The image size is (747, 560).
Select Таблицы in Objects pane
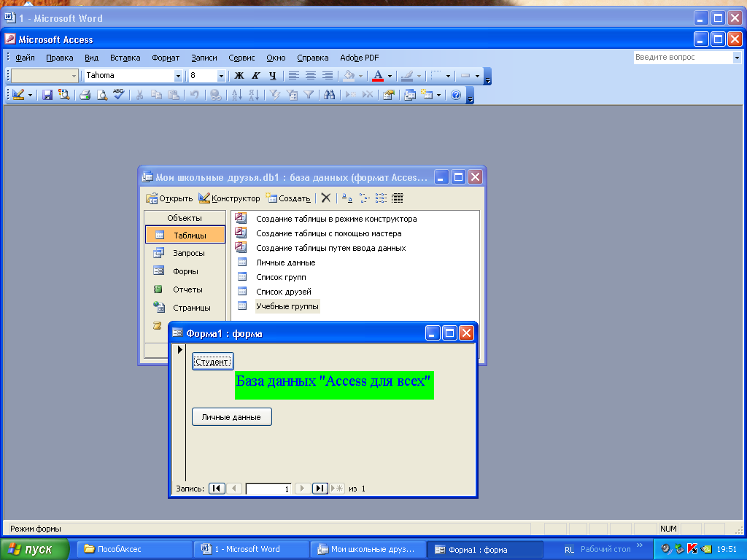(185, 236)
